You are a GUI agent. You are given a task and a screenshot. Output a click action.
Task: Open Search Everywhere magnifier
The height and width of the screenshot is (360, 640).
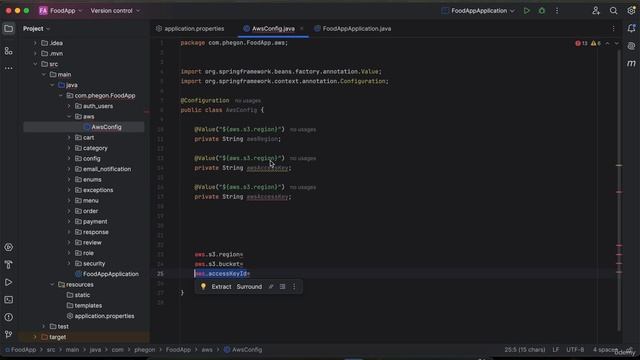coord(613,11)
